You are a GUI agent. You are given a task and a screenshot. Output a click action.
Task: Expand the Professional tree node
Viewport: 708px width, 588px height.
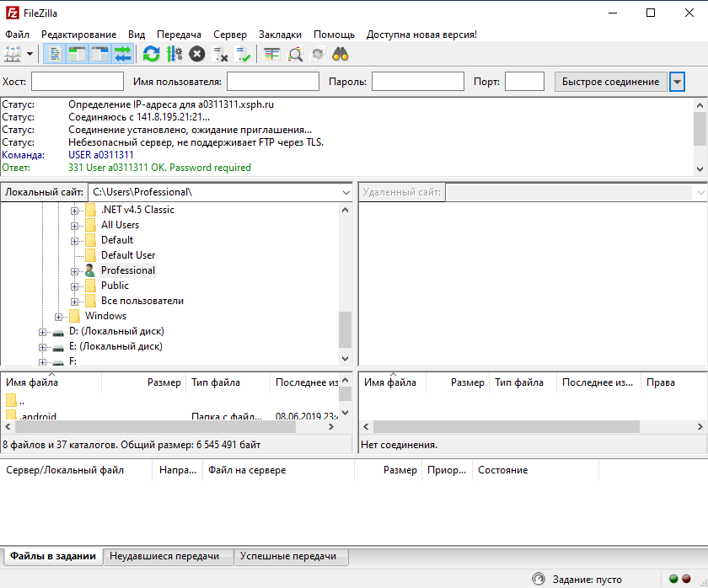click(74, 271)
